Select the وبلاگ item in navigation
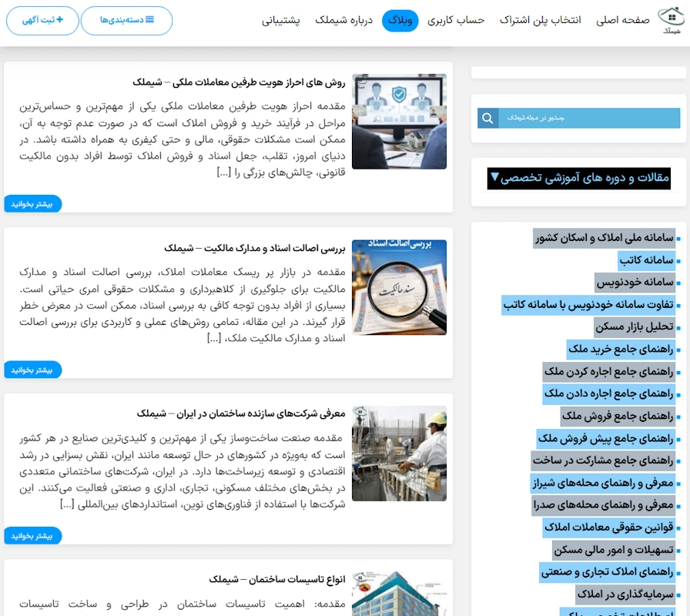The image size is (690, 616). [400, 21]
